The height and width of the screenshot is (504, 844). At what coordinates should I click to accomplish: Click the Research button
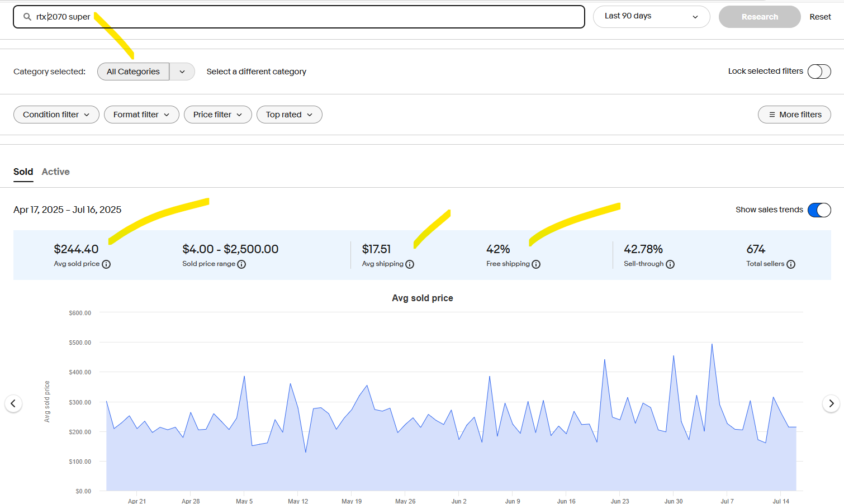[x=760, y=17]
